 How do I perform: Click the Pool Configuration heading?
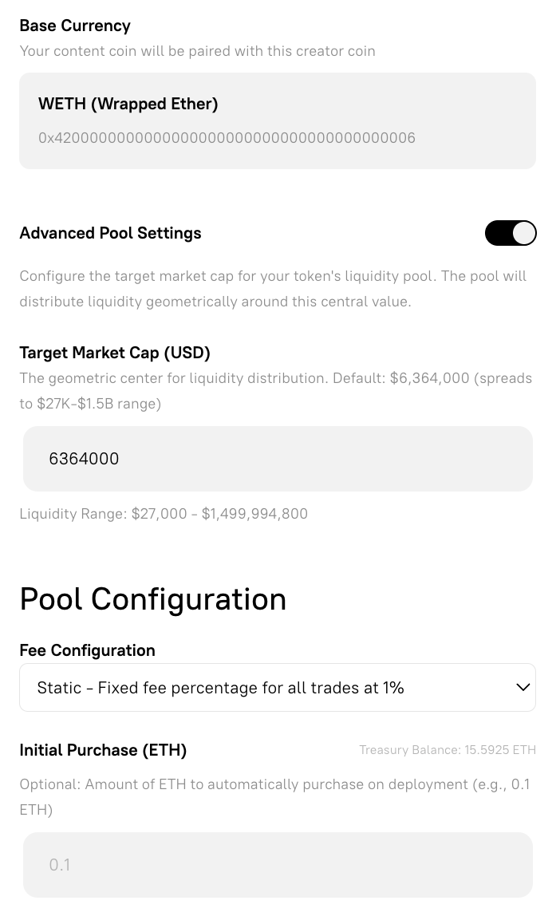(x=152, y=598)
